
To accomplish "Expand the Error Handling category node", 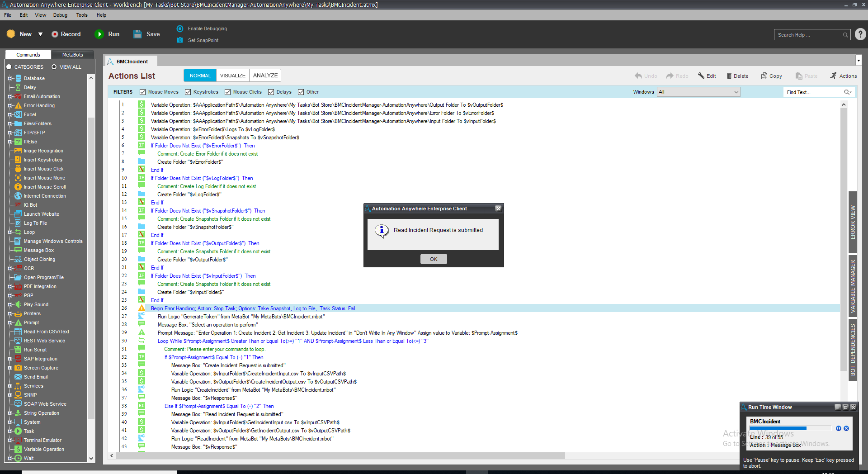I will pyautogui.click(x=9, y=105).
